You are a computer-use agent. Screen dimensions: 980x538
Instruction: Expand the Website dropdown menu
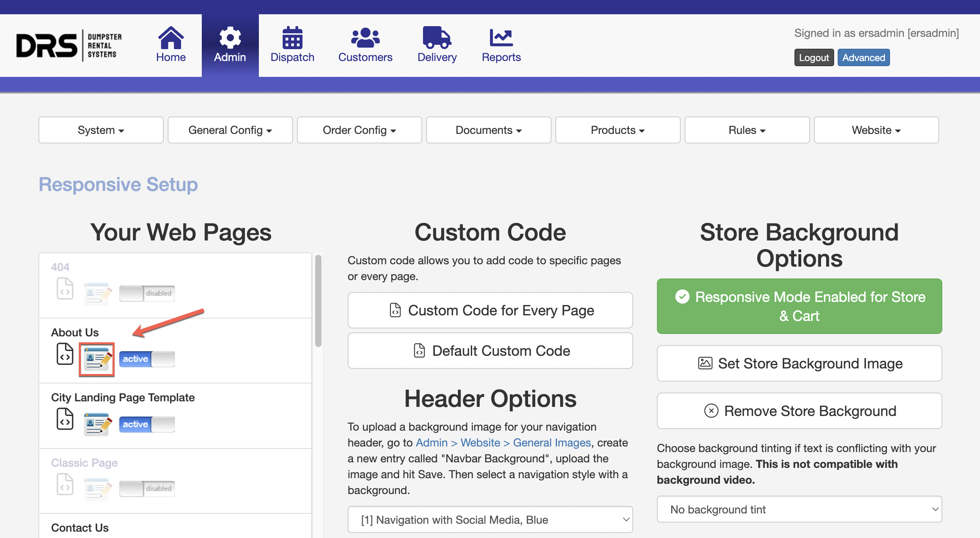point(876,130)
